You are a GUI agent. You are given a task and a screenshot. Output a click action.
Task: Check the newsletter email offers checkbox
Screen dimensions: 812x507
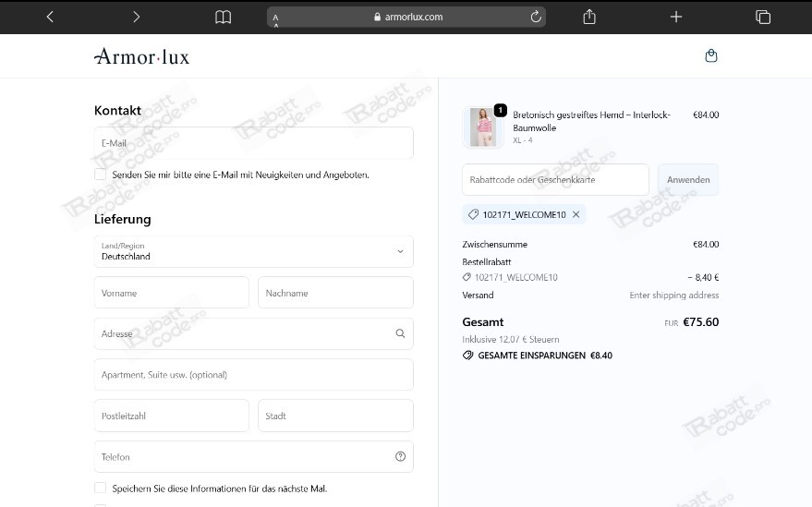(101, 175)
